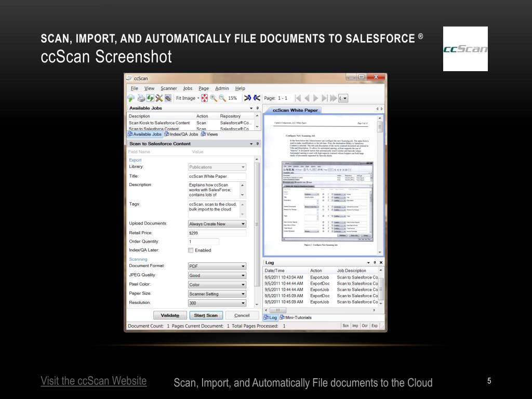The width and height of the screenshot is (532, 399).
Task: Click the scanner device toolbar icon
Action: tap(141, 98)
